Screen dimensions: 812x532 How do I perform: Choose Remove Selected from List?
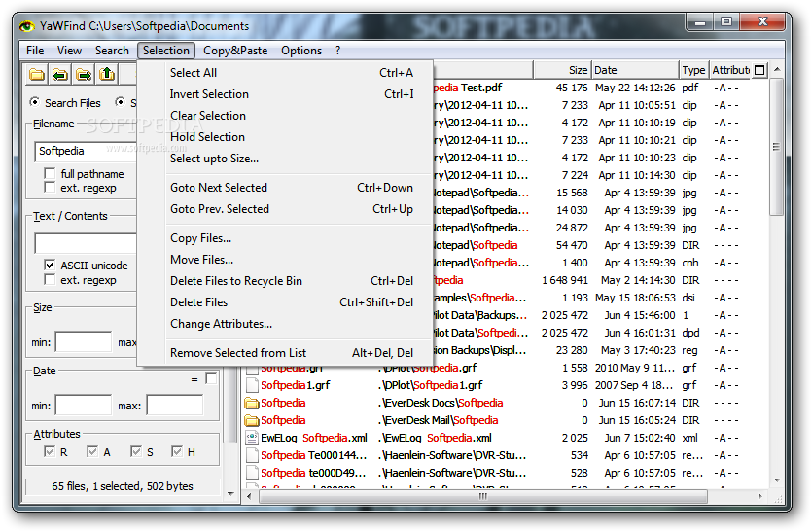point(285,353)
